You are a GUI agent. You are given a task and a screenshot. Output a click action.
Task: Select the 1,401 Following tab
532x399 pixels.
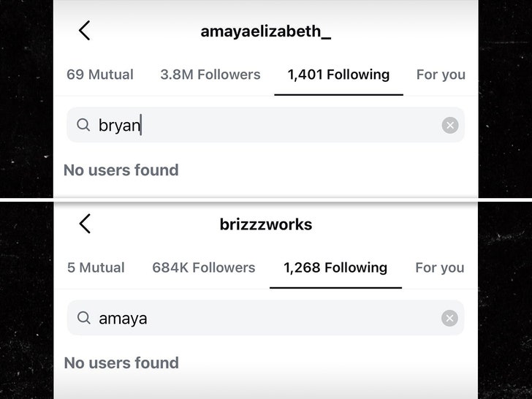(x=338, y=75)
